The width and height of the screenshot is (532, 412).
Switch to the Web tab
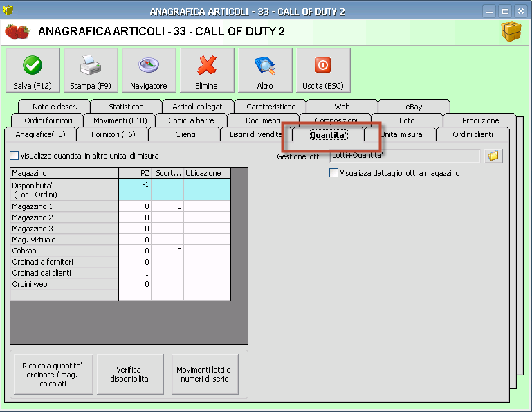pos(342,107)
